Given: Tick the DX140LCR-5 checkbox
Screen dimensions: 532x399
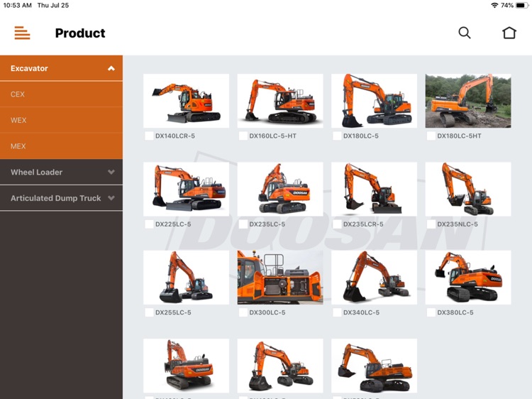Looking at the screenshot, I should 149,136.
